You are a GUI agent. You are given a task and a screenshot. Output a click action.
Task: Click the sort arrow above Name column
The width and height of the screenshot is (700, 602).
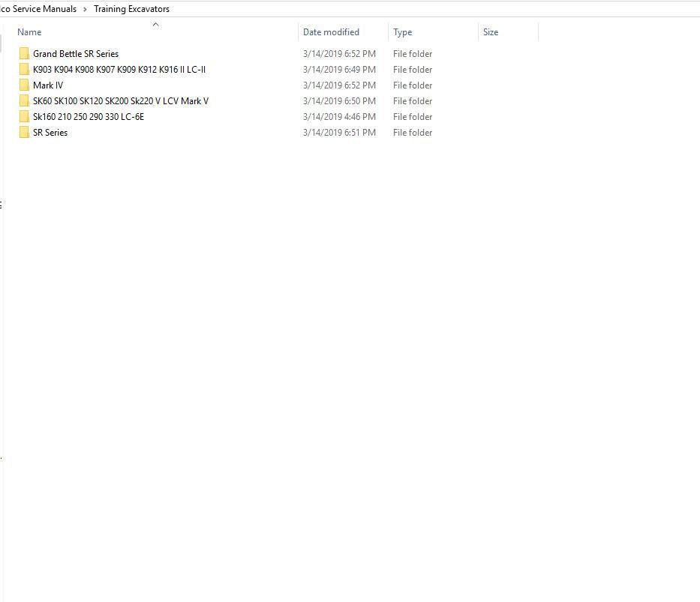click(x=155, y=24)
